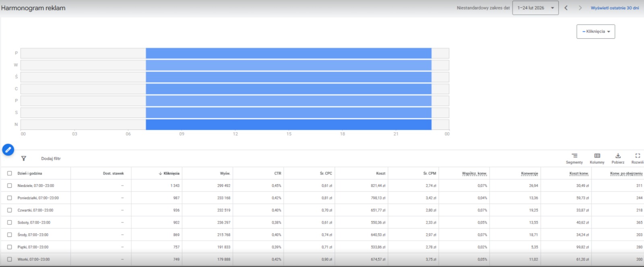Tick the Czwartki 07:00–23:00 row checkbox

point(9,210)
